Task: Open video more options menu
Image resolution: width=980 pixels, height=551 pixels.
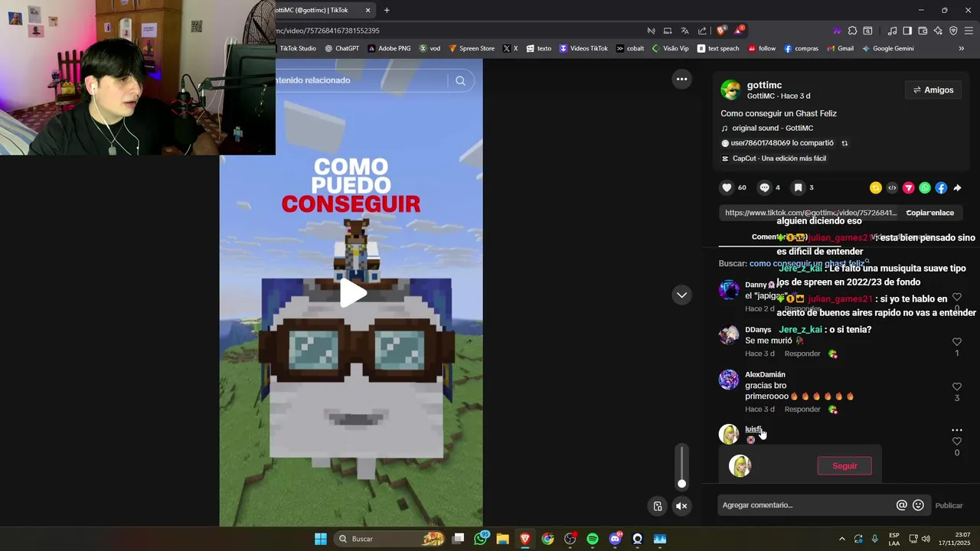Action: 681,79
